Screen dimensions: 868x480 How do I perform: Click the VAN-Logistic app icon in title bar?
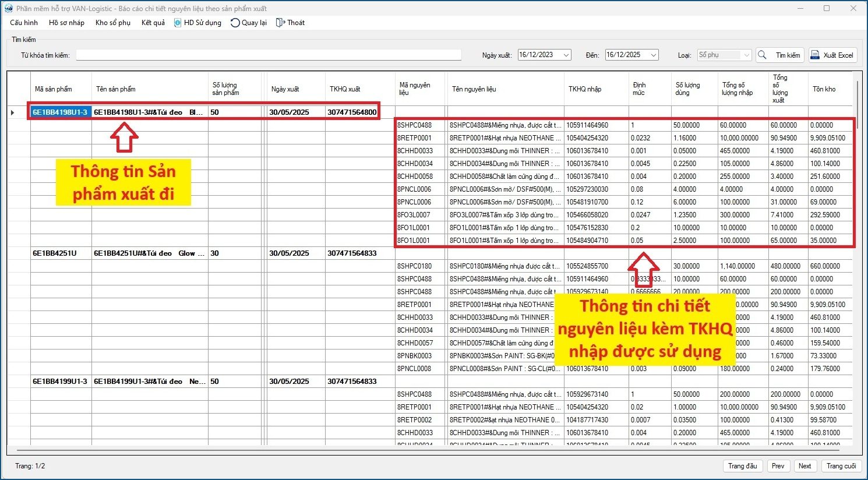[8, 9]
